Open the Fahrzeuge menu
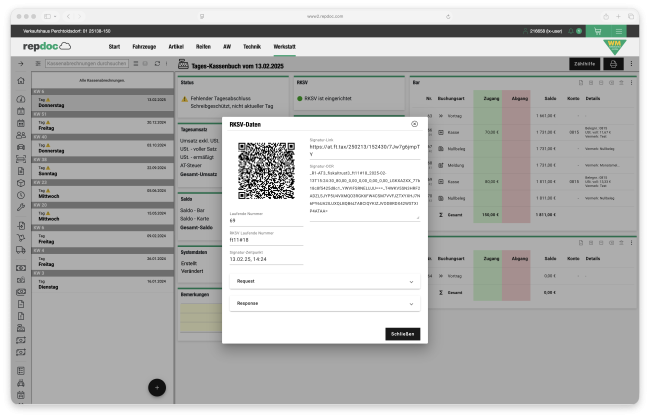The width and height of the screenshot is (650, 418). tap(144, 47)
